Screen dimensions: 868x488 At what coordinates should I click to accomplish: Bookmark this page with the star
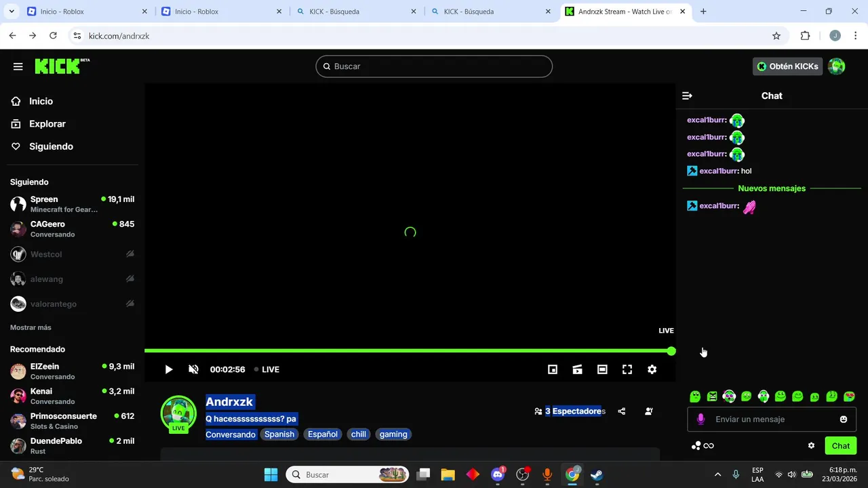point(776,36)
